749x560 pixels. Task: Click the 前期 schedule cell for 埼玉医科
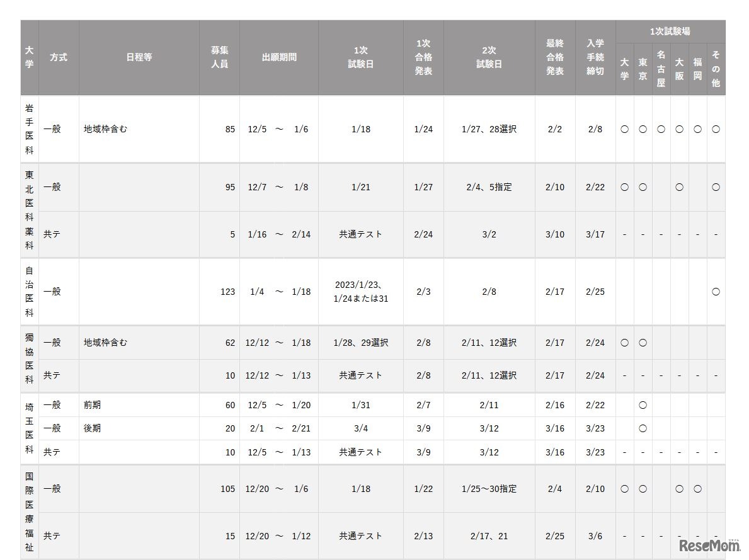tap(92, 405)
